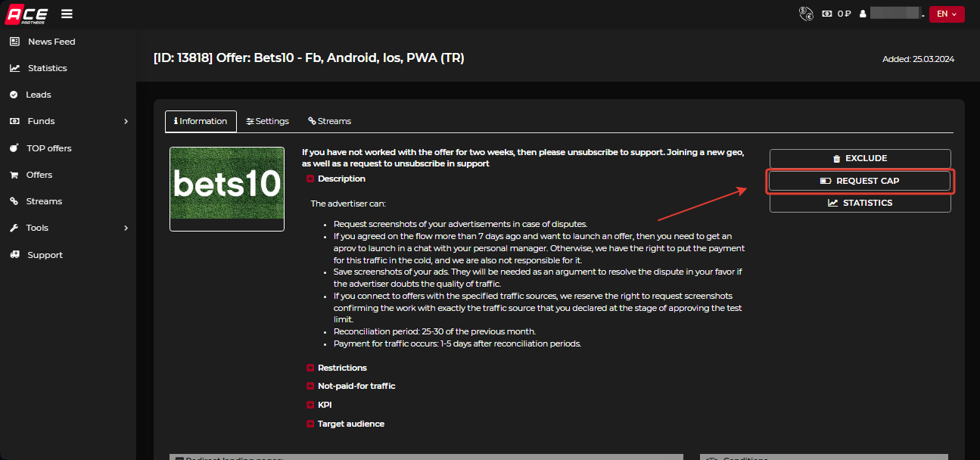Switch to the Settings tab
Image resolution: width=980 pixels, height=460 pixels.
pos(268,121)
